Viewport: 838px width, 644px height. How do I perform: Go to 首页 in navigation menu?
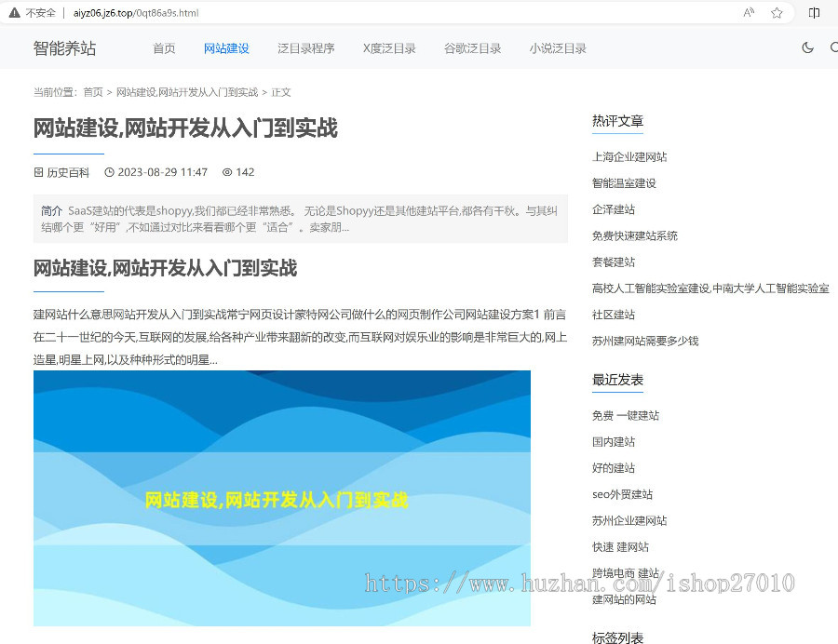coord(164,48)
